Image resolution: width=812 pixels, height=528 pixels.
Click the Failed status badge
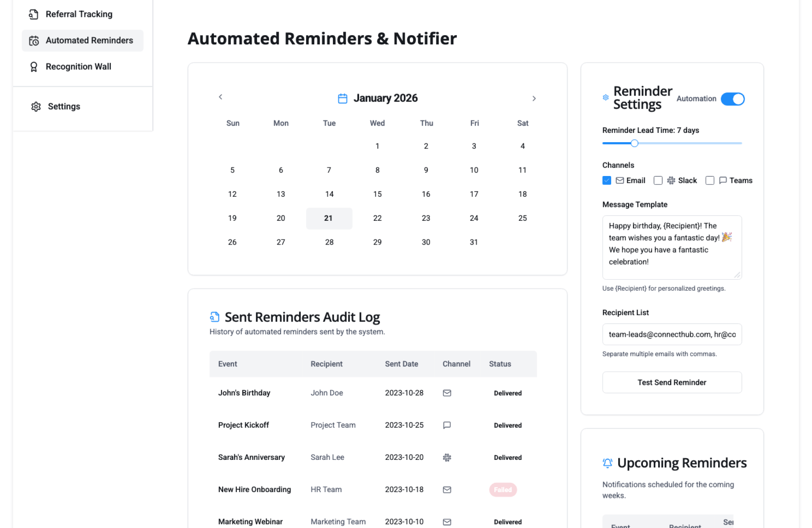click(502, 489)
